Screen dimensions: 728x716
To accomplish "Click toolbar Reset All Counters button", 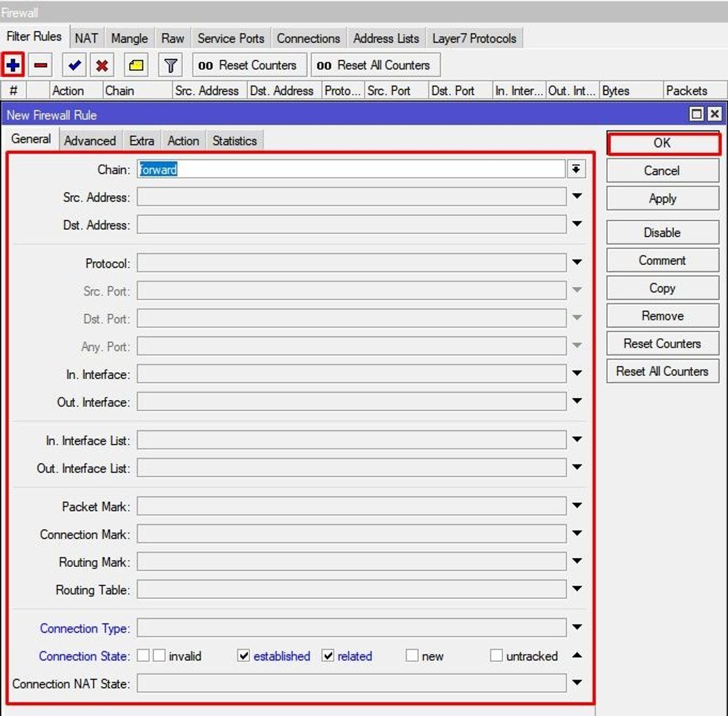I will tap(376, 65).
